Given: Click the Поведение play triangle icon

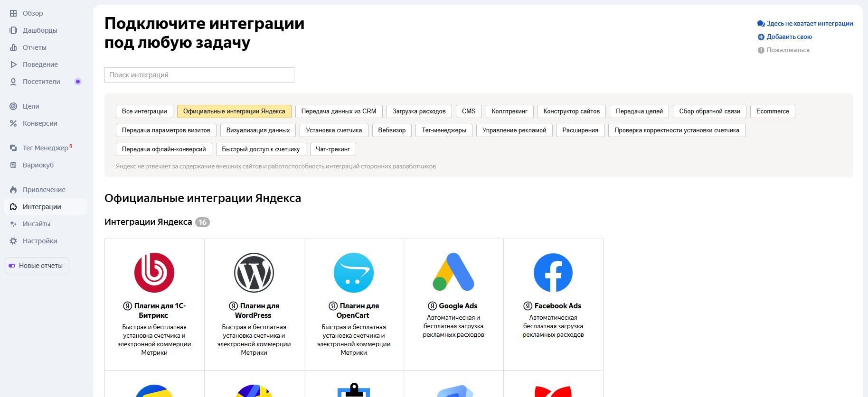Looking at the screenshot, I should click(13, 65).
